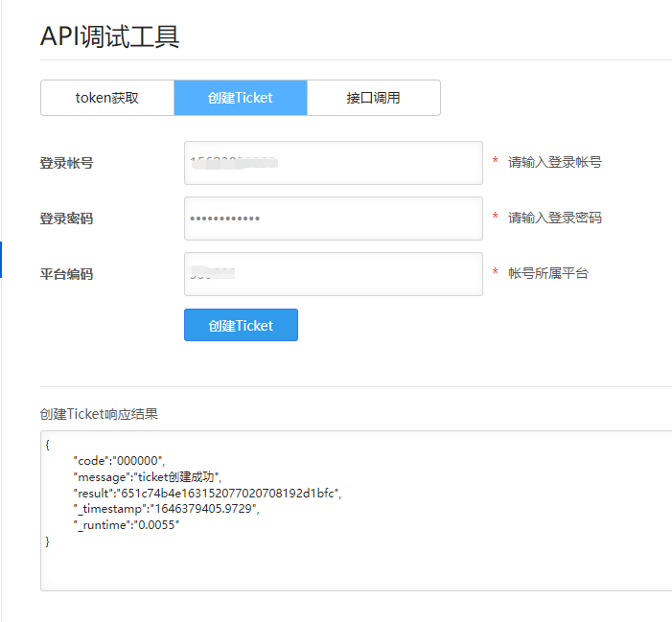
Task: Click the "_timestamp" line in the response
Action: [x=165, y=509]
